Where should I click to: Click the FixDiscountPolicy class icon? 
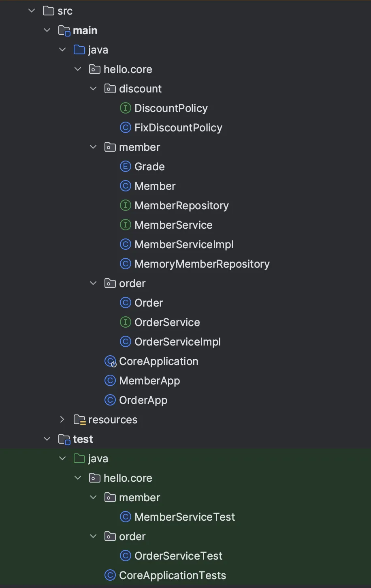[126, 128]
